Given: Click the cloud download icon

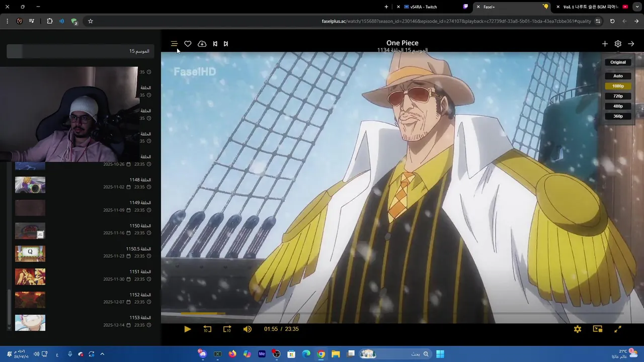Looking at the screenshot, I should tap(202, 44).
